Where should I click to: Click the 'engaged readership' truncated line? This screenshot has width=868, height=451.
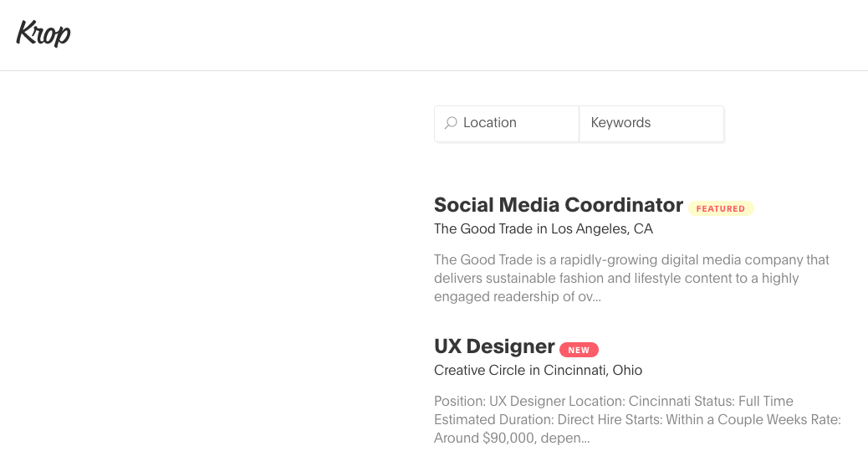pyautogui.click(x=517, y=296)
